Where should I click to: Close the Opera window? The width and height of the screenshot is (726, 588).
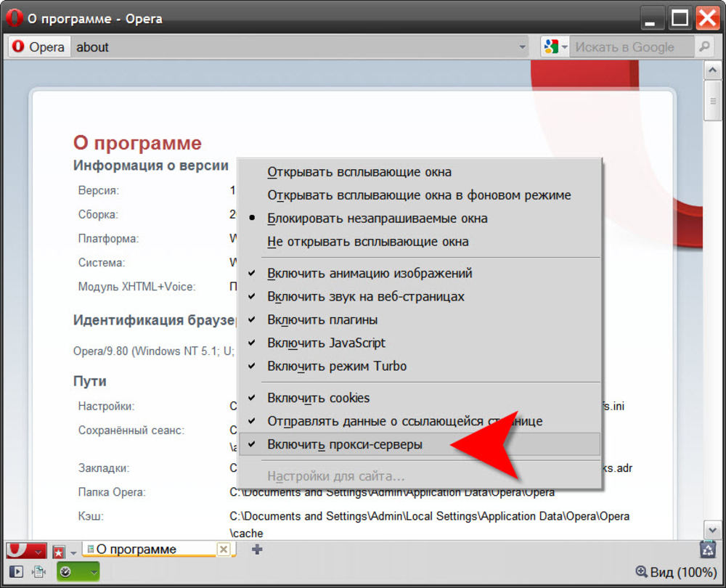(709, 19)
